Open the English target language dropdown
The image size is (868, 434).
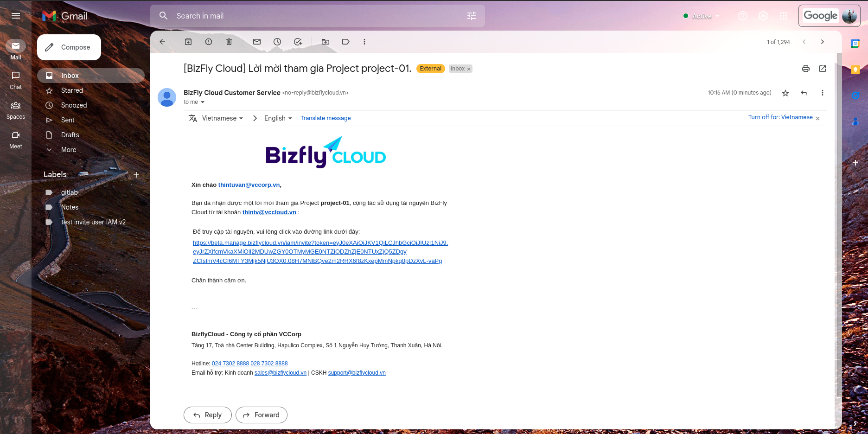[278, 118]
